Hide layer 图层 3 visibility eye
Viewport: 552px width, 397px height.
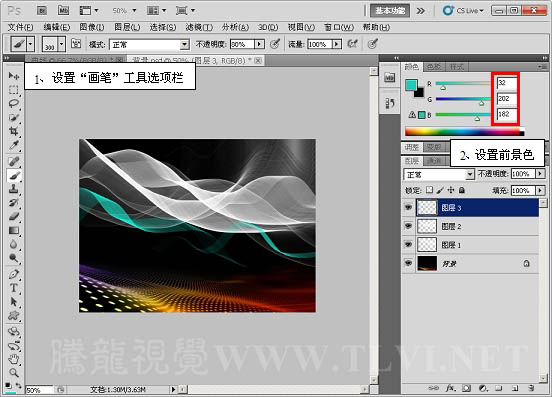[408, 208]
